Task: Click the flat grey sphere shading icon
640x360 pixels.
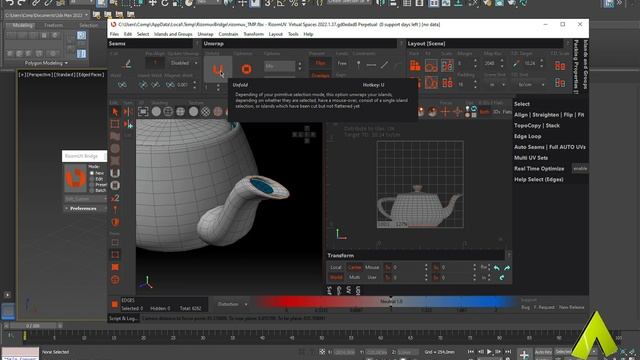Action: click(x=156, y=111)
